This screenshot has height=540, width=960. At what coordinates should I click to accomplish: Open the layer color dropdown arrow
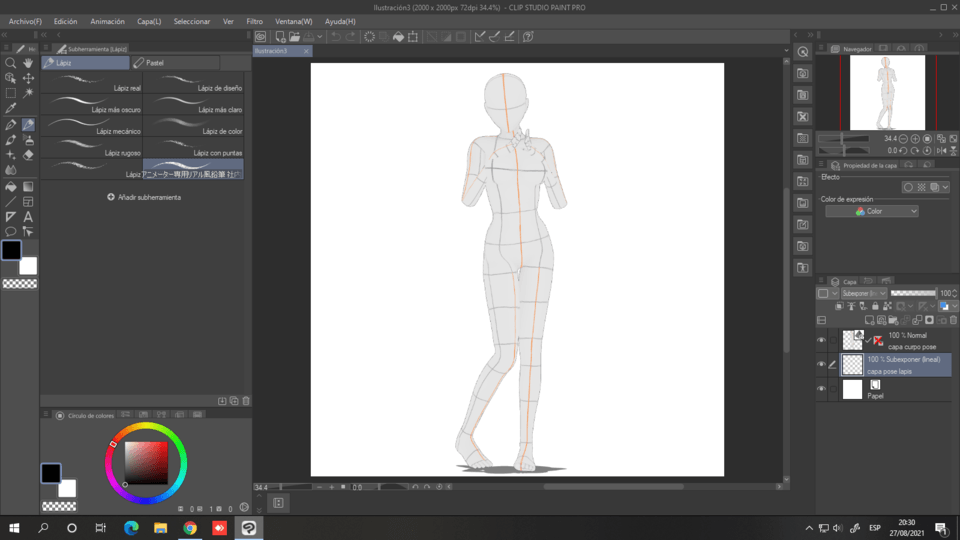[x=954, y=306]
